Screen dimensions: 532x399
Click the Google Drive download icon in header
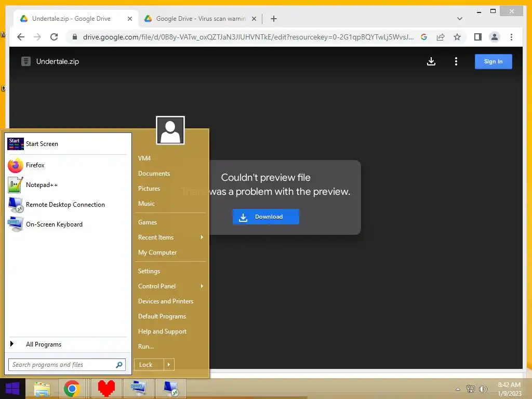click(431, 61)
